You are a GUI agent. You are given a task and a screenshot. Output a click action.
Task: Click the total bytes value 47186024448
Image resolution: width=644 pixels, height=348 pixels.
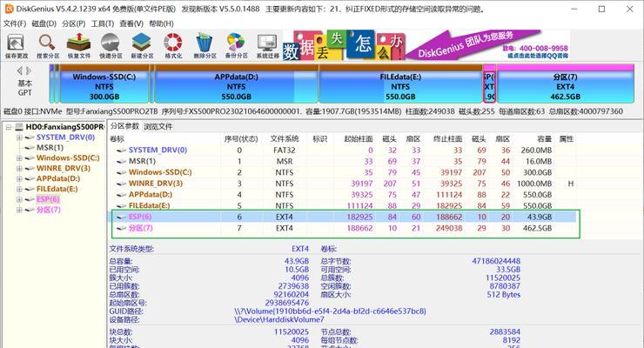[x=496, y=261]
